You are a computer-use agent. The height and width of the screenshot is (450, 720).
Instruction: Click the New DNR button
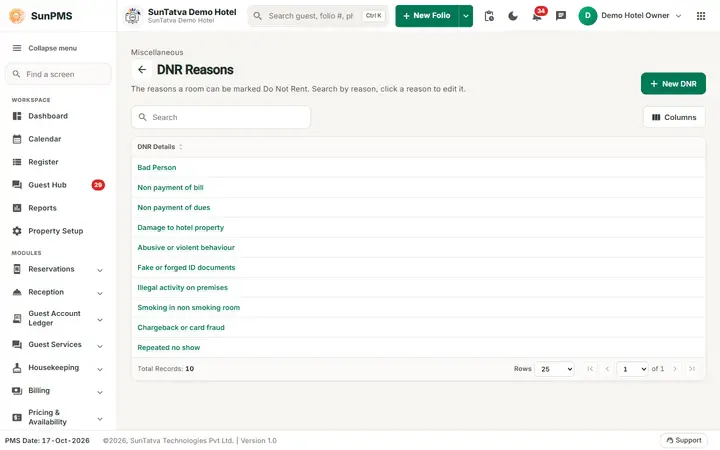(673, 84)
